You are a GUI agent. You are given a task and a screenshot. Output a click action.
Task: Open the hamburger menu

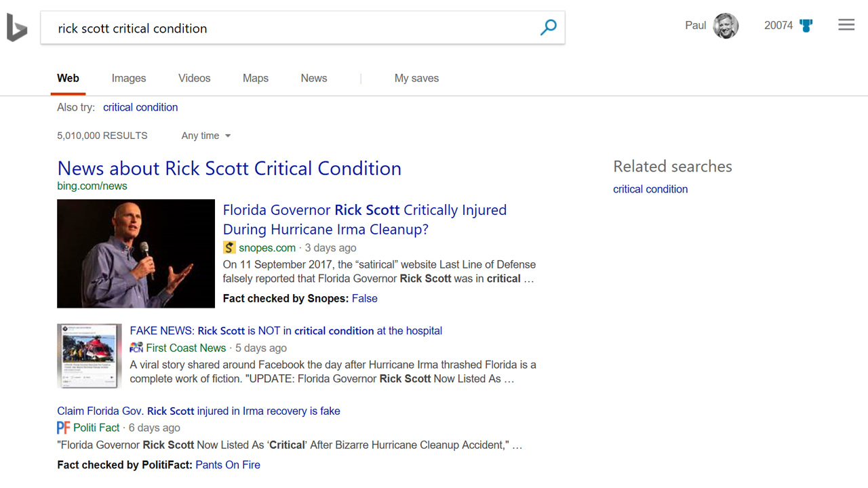tap(846, 24)
